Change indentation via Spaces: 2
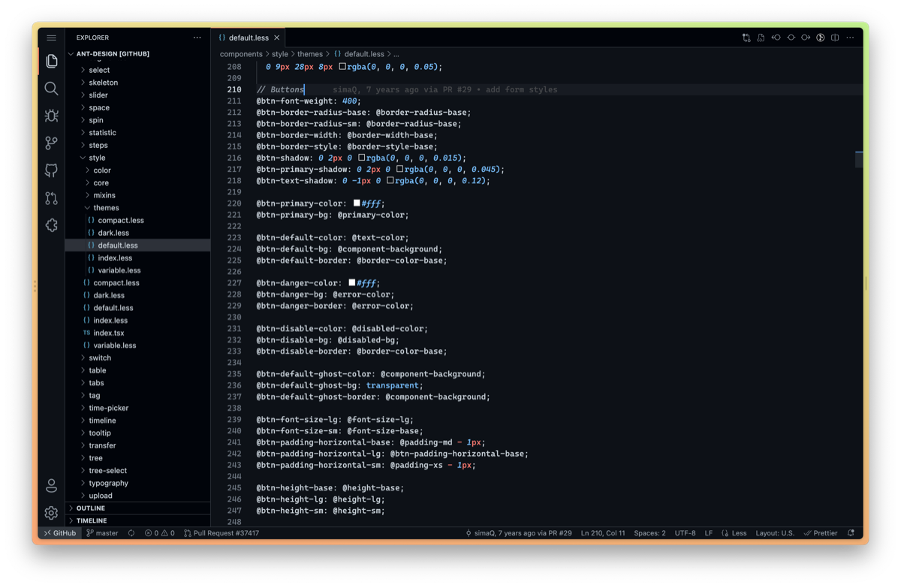The height and width of the screenshot is (588, 901). pyautogui.click(x=649, y=533)
